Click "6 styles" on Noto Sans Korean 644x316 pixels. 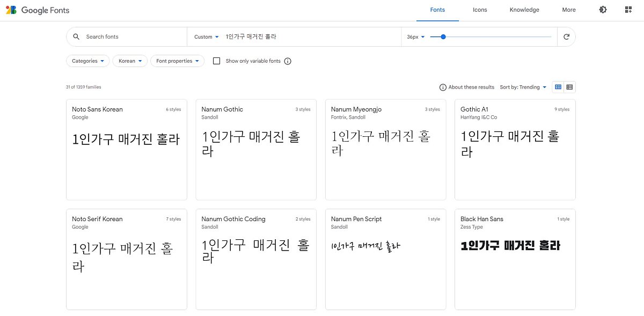pyautogui.click(x=173, y=109)
